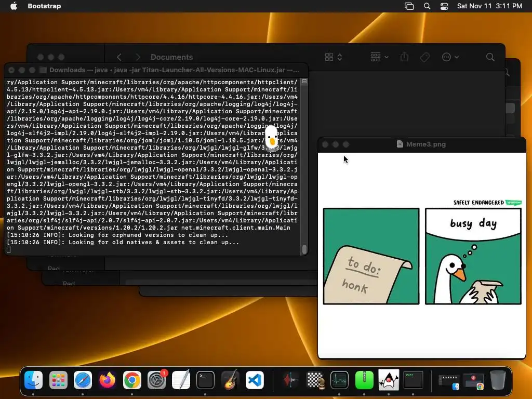Restore the minimized Chrome window in Dock
532x399 pixels.
474,382
